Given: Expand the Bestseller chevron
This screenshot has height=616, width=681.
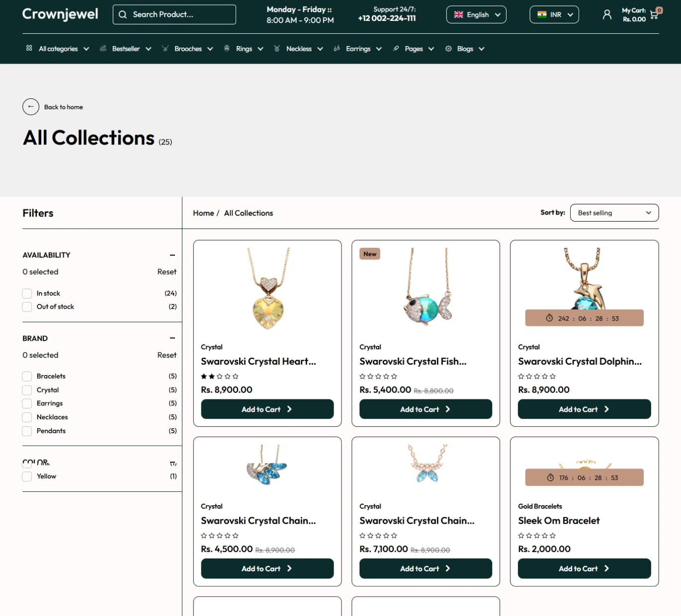Looking at the screenshot, I should 149,49.
